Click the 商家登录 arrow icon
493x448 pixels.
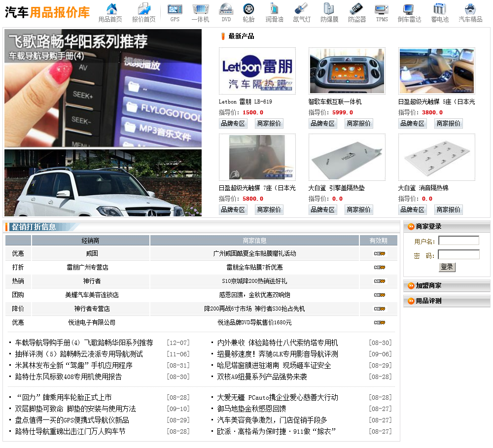point(411,226)
